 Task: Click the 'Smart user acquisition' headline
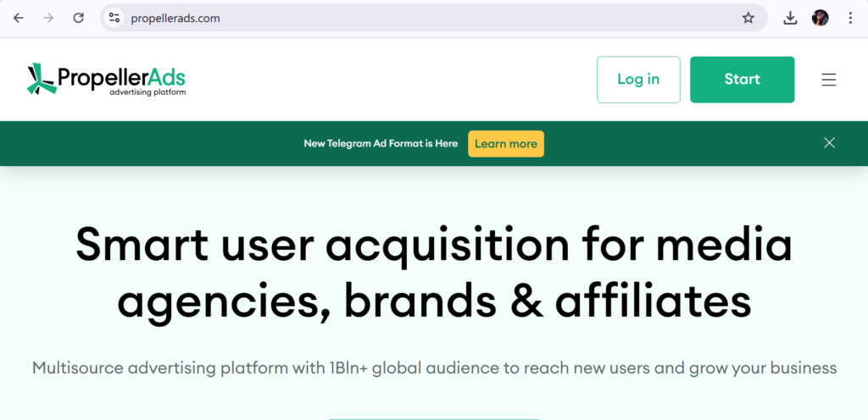434,274
